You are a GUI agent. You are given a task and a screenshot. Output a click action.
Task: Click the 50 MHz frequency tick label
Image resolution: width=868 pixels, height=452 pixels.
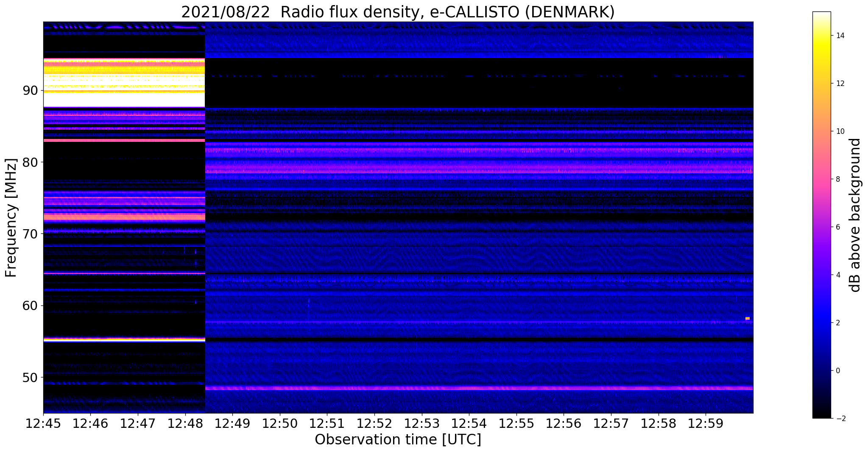click(31, 377)
